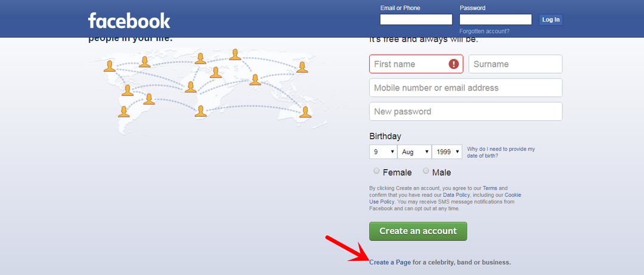This screenshot has height=275, width=644.
Task: Click the First name field
Action: 416,64
